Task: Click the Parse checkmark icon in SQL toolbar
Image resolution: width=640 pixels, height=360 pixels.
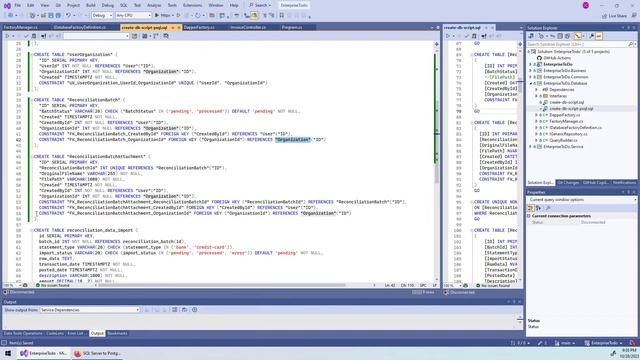Action: click(x=26, y=36)
